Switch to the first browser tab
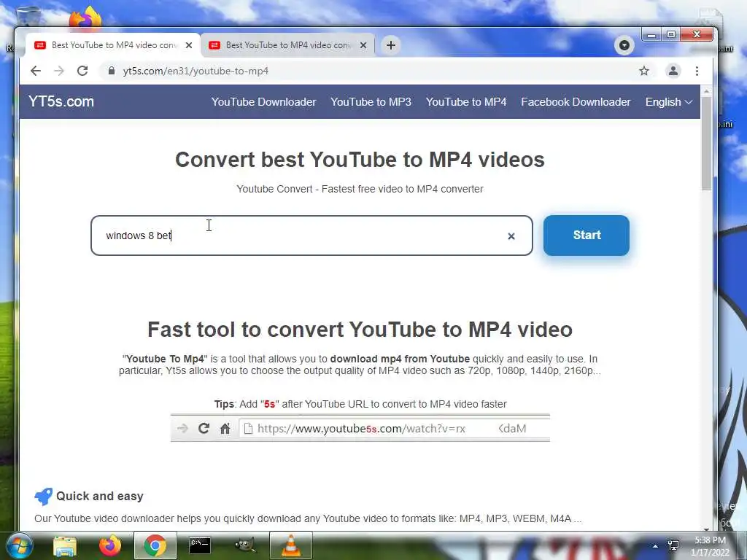This screenshot has height=560, width=747. pos(113,45)
